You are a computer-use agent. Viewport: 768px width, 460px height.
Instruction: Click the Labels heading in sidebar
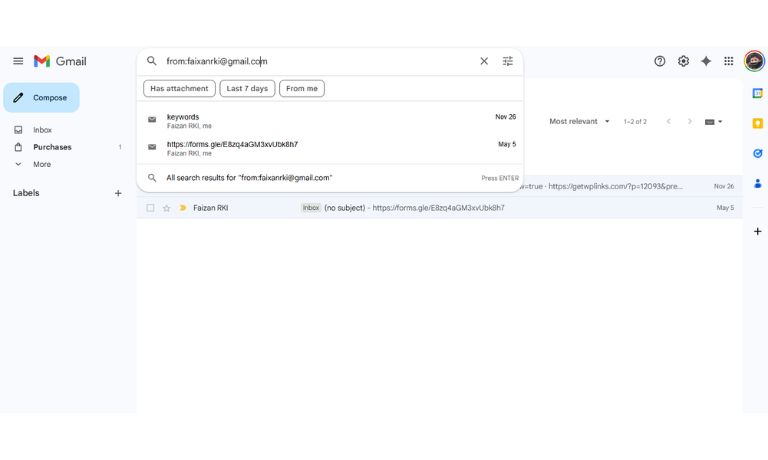point(26,193)
